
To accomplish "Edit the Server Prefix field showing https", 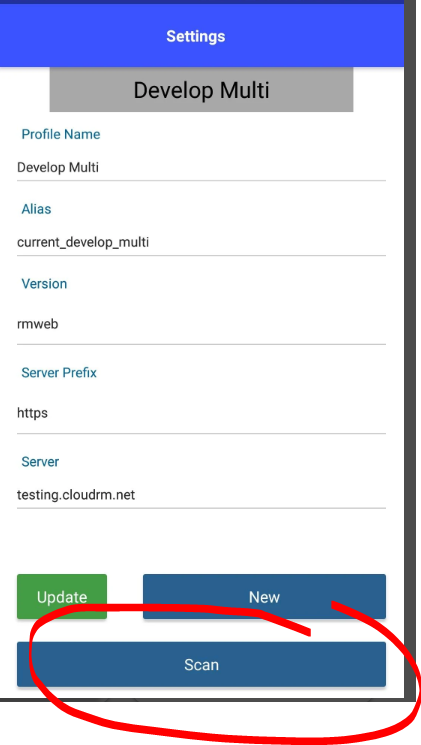I will click(x=201, y=413).
